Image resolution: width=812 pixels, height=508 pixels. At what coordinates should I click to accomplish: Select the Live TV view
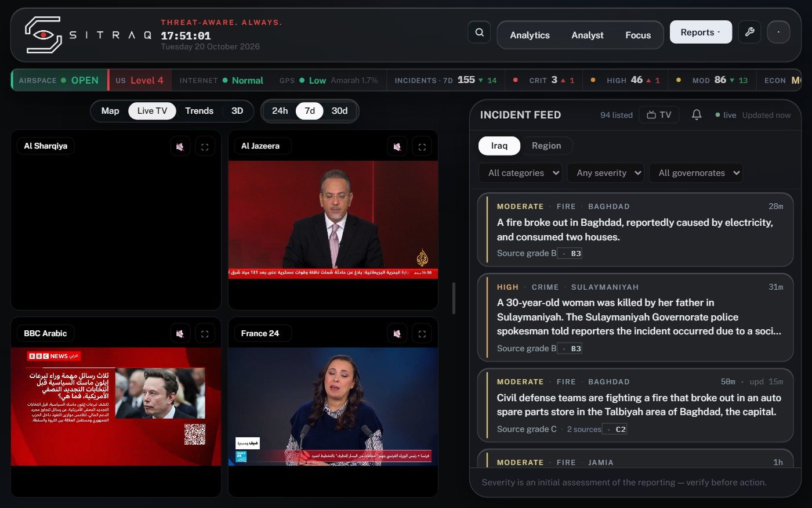point(152,111)
